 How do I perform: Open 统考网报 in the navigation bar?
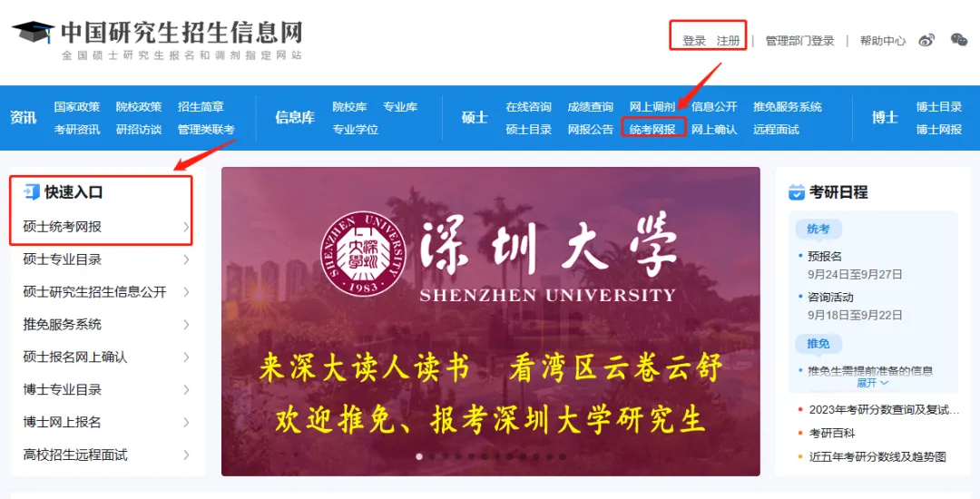click(x=652, y=129)
